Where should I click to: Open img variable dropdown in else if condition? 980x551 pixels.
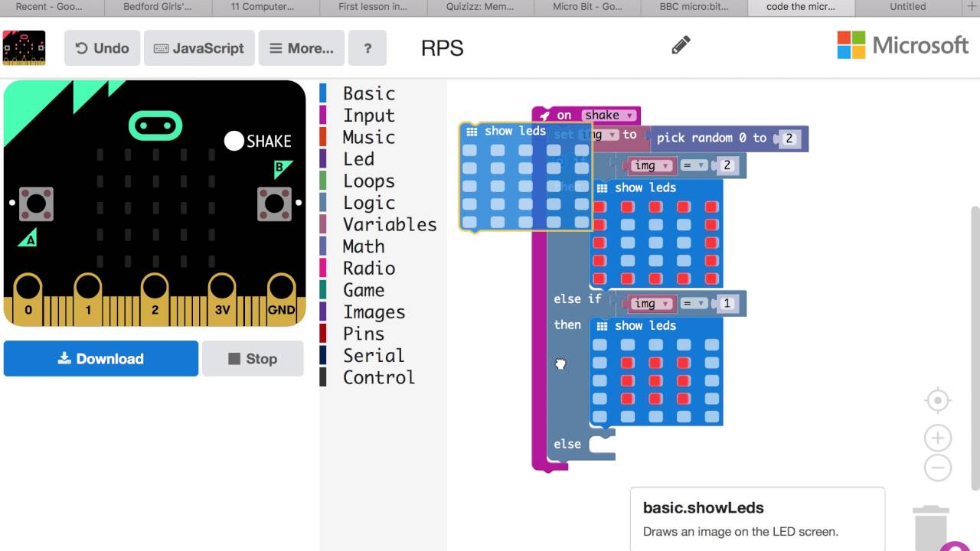[x=651, y=304]
